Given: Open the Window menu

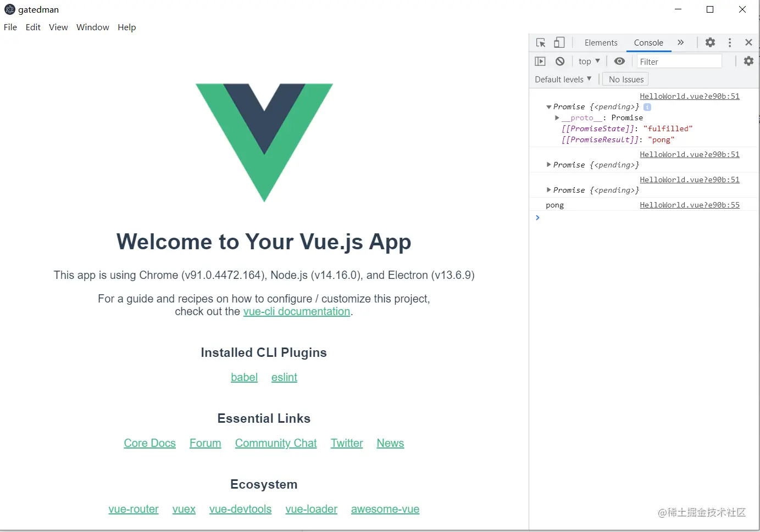Looking at the screenshot, I should (x=93, y=27).
